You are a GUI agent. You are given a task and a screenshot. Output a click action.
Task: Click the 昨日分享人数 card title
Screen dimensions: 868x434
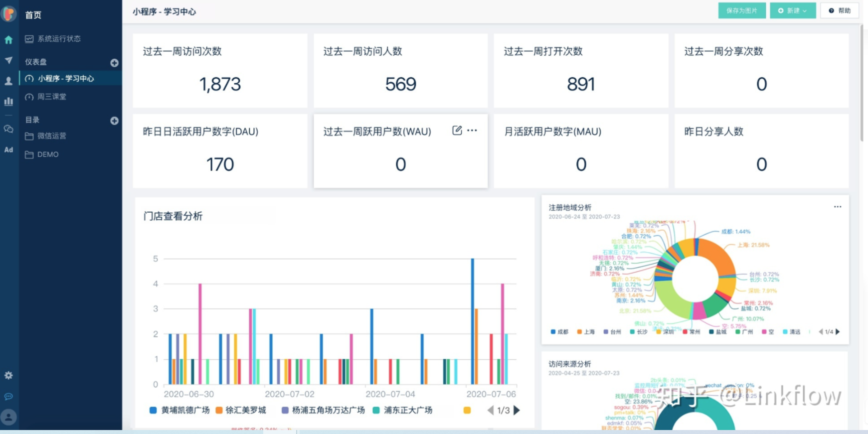point(713,132)
